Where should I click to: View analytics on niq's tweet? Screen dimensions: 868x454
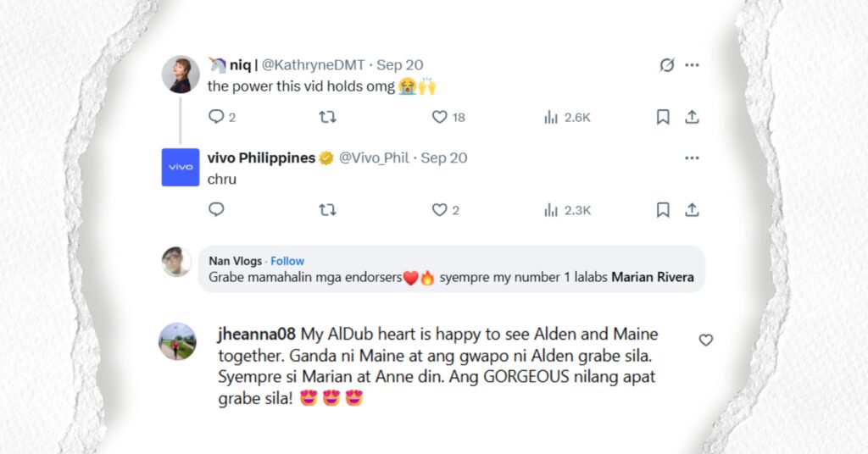[551, 117]
